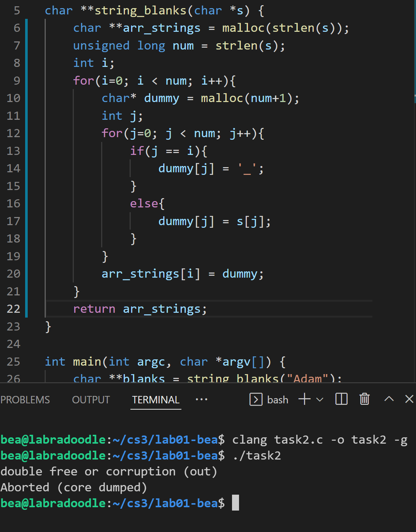Click the editor's vertical scrollbar marker
The width and height of the screenshot is (416, 532).
tap(415, 96)
